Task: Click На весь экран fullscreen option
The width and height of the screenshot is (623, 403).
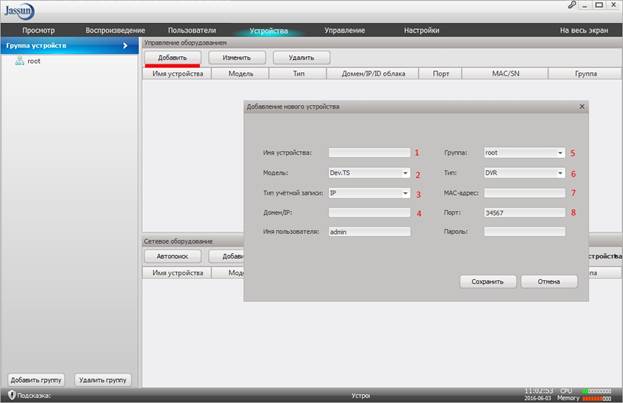Action: tap(584, 30)
